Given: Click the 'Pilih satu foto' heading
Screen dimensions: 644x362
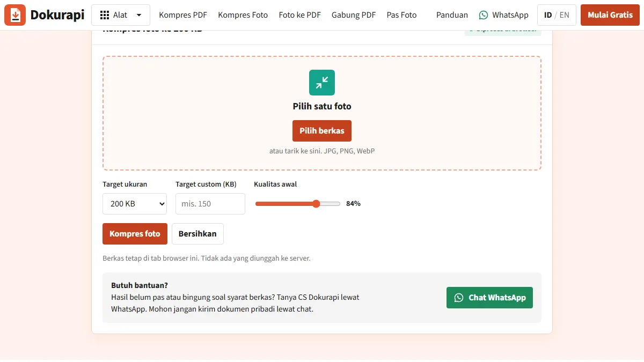Looking at the screenshot, I should (x=322, y=106).
